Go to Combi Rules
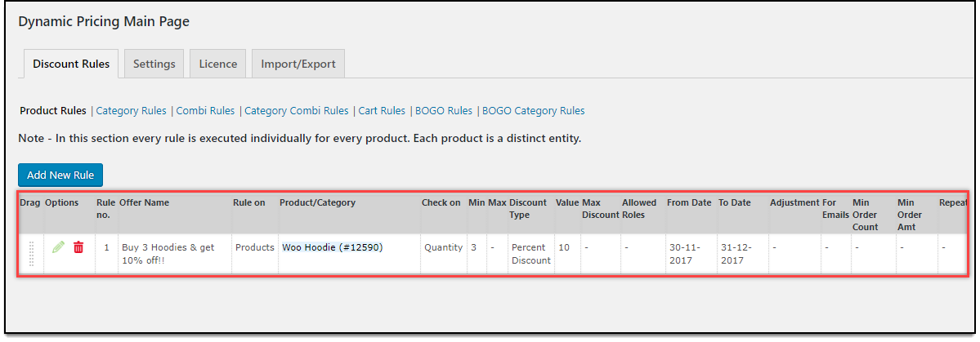 coord(206,111)
